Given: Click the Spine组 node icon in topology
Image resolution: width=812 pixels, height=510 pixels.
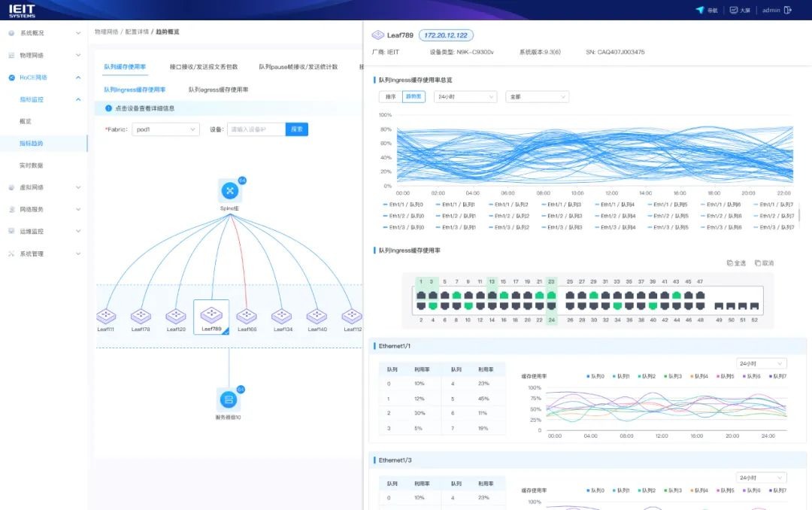Looking at the screenshot, I should pos(230,191).
